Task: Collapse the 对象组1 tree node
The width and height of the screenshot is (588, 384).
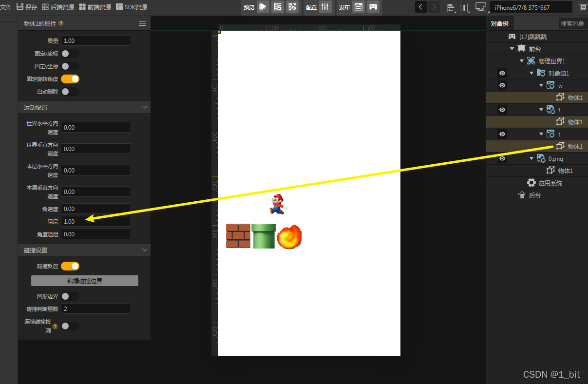Action: 531,73
